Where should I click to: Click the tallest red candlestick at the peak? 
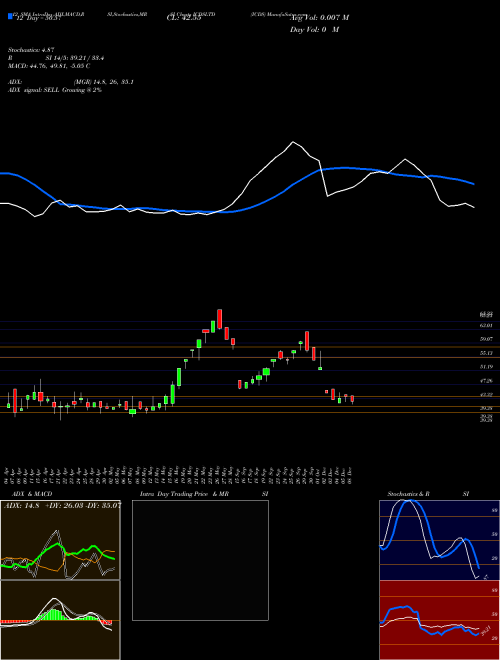pos(220,319)
